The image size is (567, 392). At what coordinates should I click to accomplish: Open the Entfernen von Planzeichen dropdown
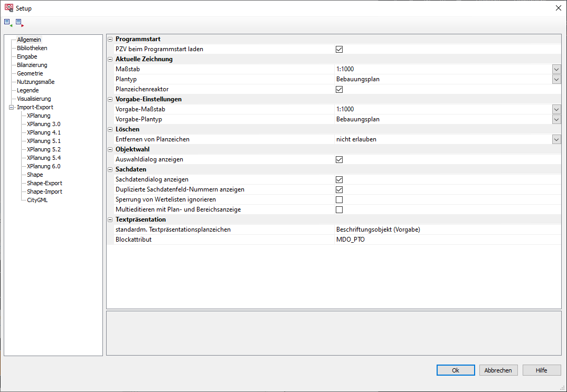coord(556,139)
